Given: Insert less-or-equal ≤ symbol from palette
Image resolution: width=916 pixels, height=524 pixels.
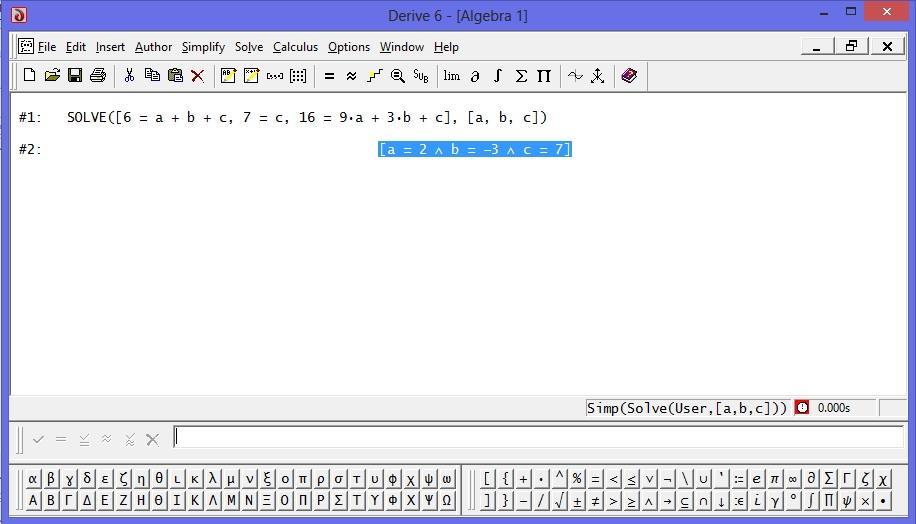Looking at the screenshot, I should point(631,479).
